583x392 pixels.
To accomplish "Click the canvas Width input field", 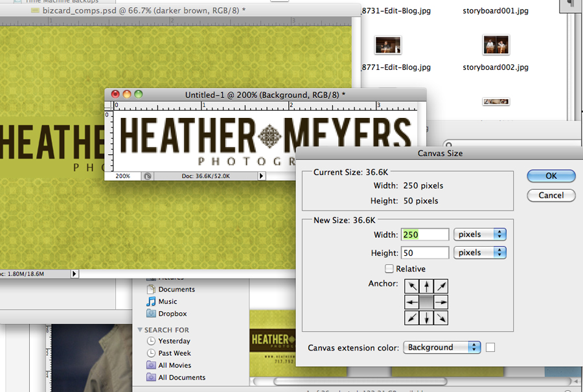I will (425, 235).
